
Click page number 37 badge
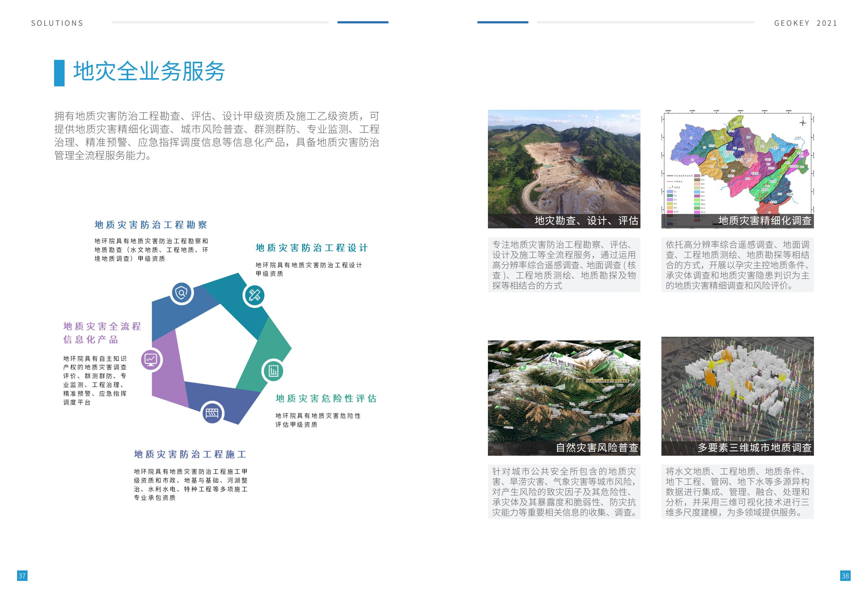point(22,575)
